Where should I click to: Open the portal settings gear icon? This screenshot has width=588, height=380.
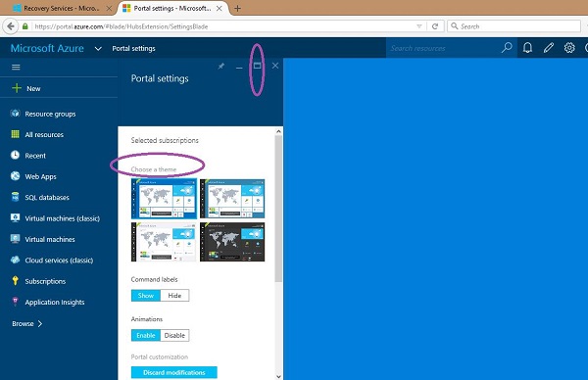569,48
